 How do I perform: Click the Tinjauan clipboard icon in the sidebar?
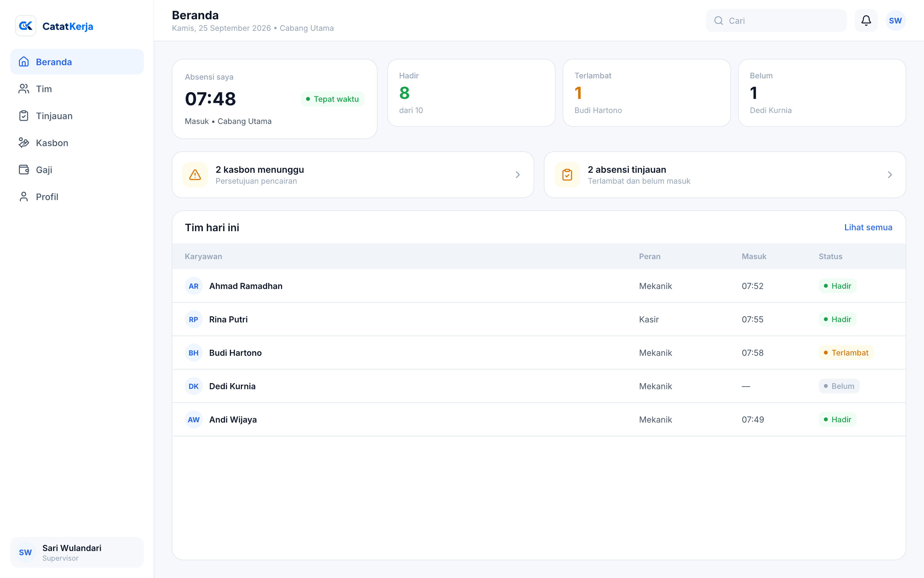click(24, 116)
